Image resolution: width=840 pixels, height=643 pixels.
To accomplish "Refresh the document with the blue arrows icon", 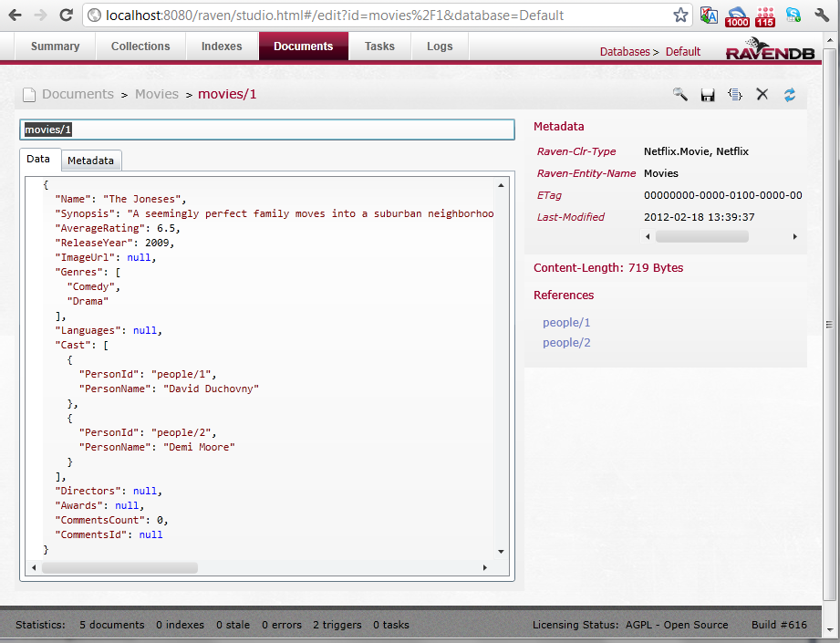I will pyautogui.click(x=790, y=95).
